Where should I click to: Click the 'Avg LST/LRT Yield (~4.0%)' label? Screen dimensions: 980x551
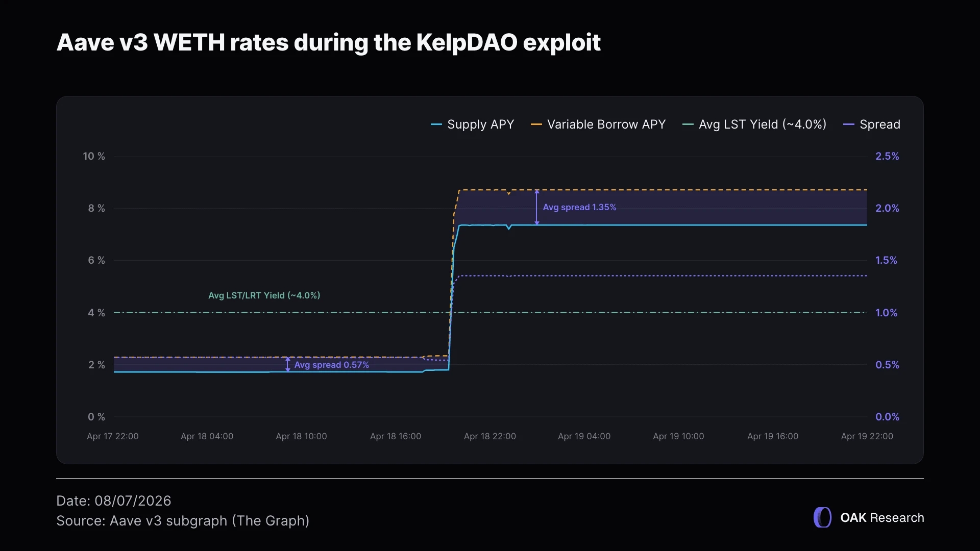click(264, 295)
